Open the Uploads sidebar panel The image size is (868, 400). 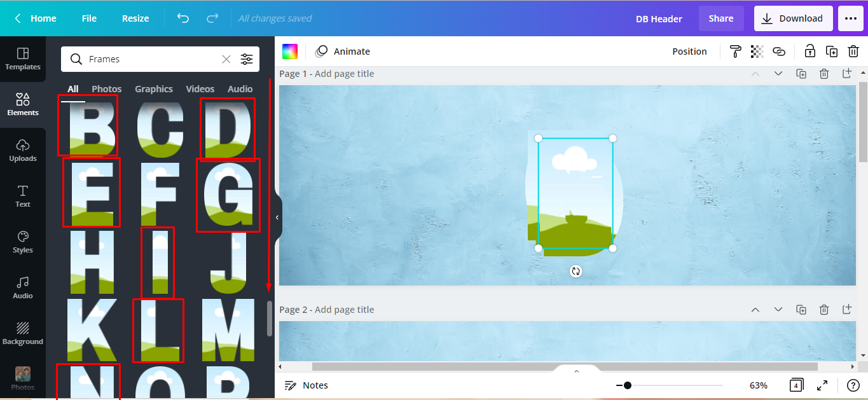[23, 151]
